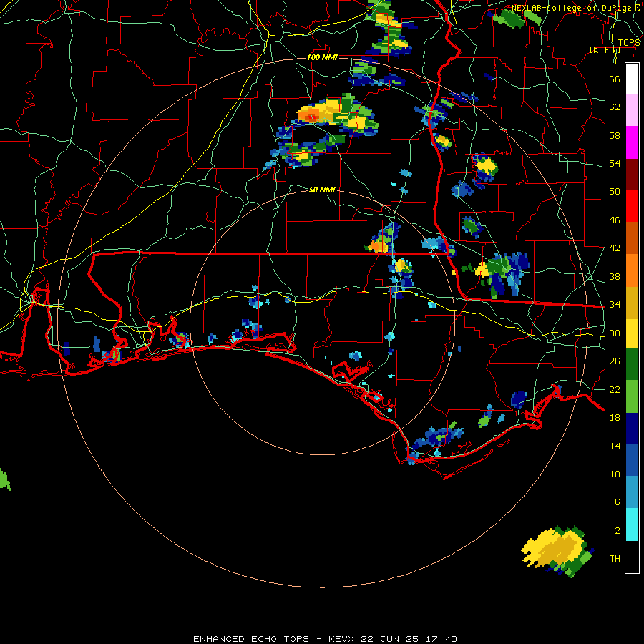Select the dark red legend swatch

point(632,174)
